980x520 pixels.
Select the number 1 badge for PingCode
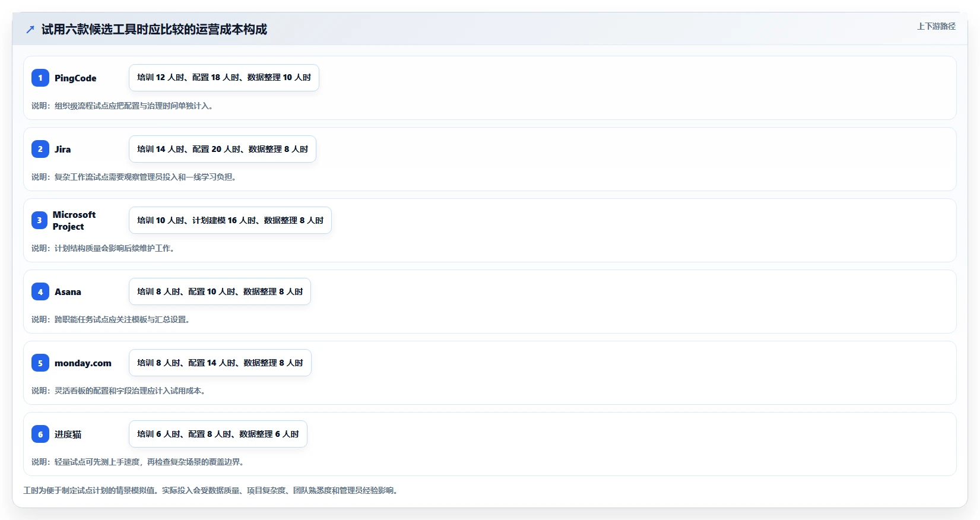pos(40,78)
